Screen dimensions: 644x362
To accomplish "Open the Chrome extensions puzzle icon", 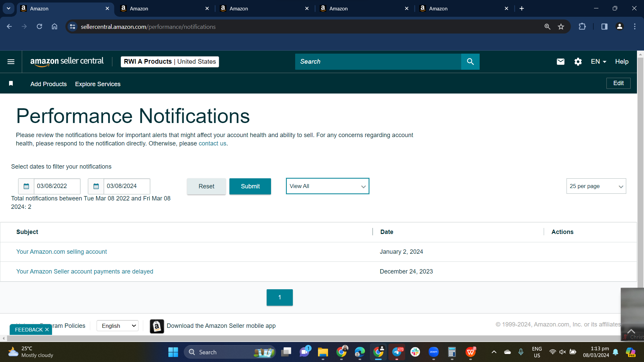I will click(x=582, y=26).
